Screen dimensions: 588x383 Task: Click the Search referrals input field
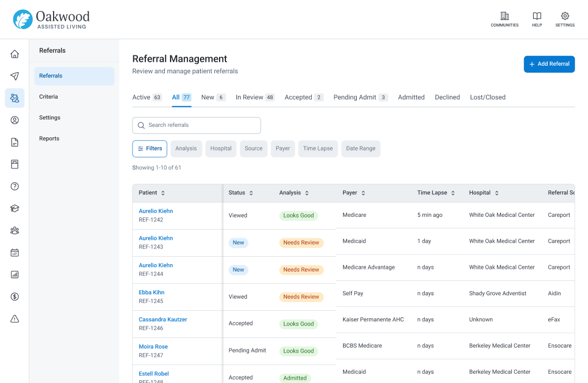coord(197,125)
